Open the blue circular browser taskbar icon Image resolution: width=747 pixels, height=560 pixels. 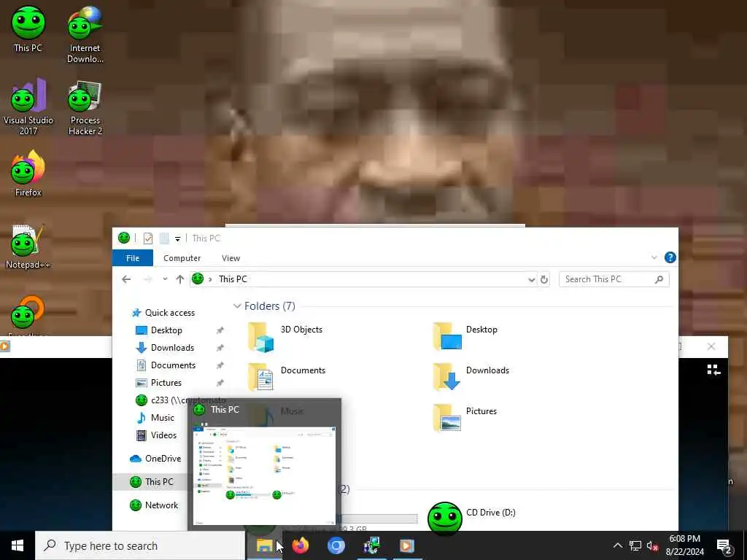coord(336,545)
